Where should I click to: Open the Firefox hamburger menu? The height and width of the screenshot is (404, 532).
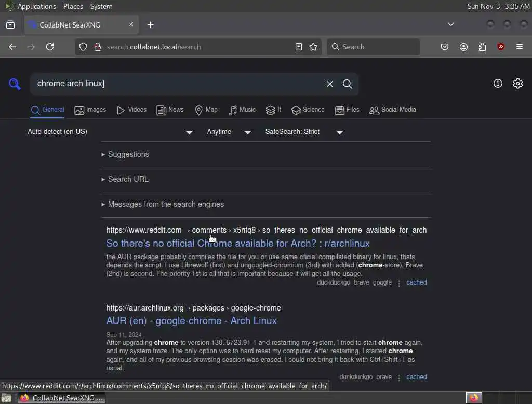coord(520,47)
